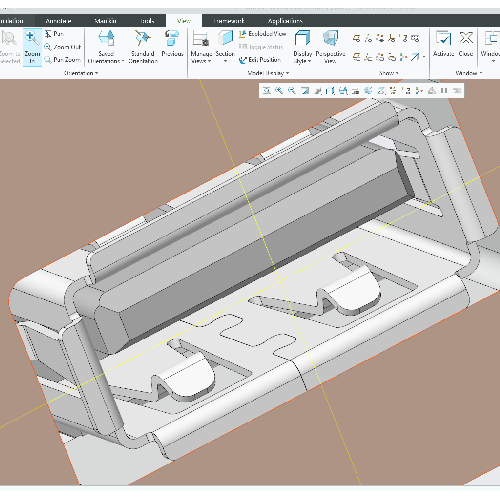Expand the Model Display group menu
Screen dimensions: 500x500
coord(268,73)
